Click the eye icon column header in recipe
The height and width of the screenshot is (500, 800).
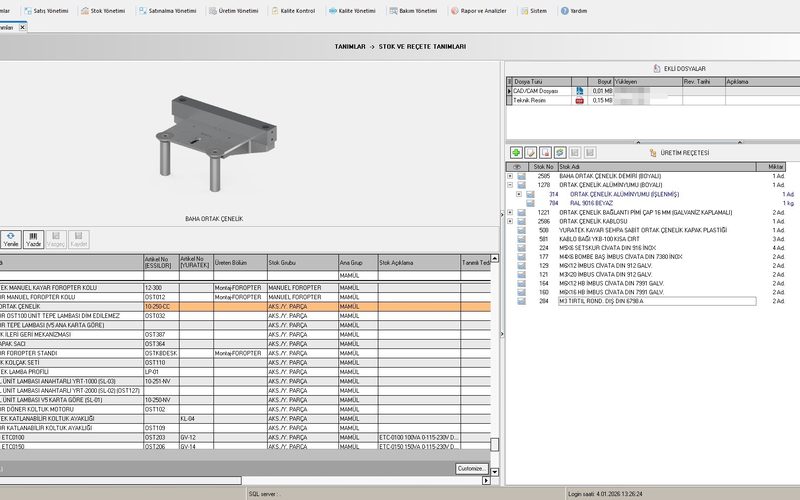pos(517,167)
